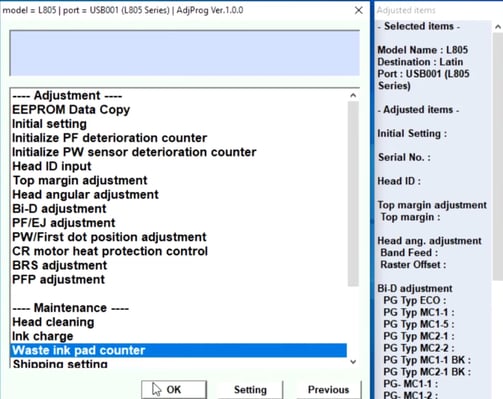The height and width of the screenshot is (399, 503).
Task: Click Destination : Latin text
Action: pos(420,62)
